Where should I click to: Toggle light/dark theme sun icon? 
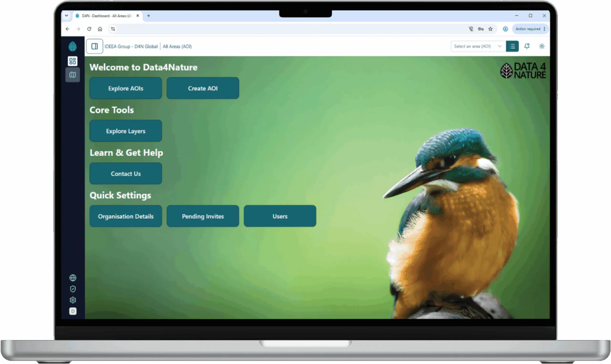[x=542, y=46]
